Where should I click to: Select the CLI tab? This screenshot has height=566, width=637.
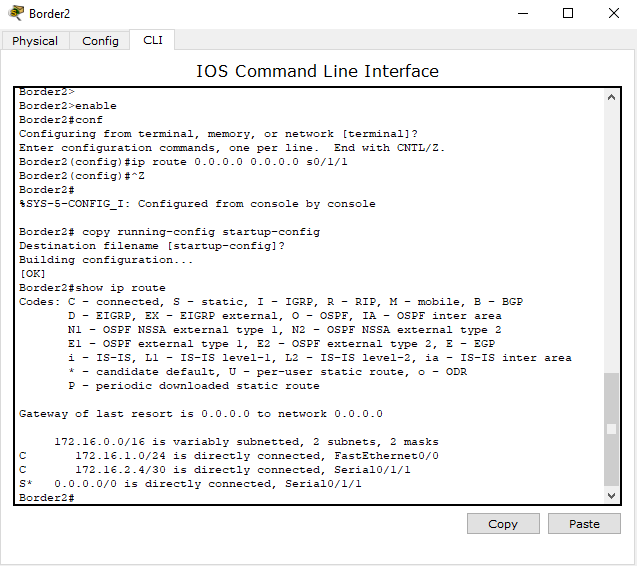tap(152, 40)
